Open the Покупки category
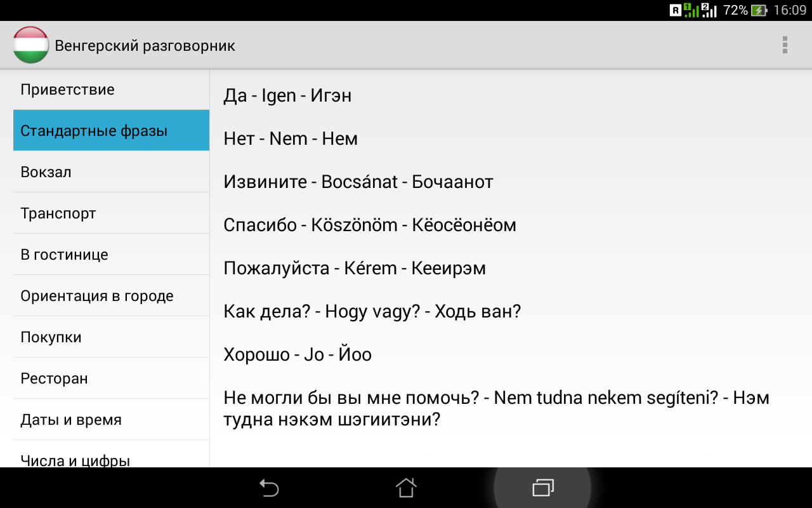Screen dimensions: 812x508 111,337
